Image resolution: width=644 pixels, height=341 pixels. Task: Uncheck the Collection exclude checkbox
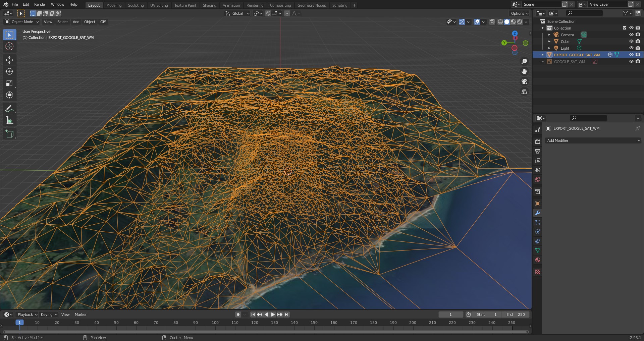point(624,28)
